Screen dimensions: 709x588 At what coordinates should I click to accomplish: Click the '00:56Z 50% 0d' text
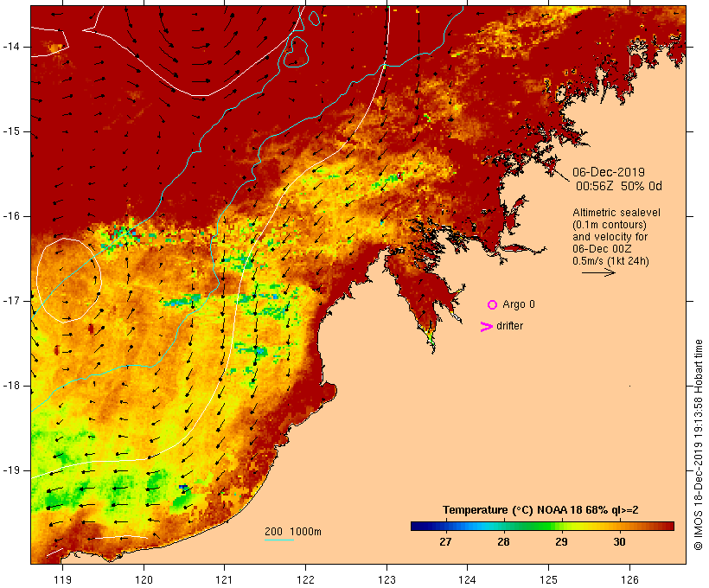coord(618,186)
